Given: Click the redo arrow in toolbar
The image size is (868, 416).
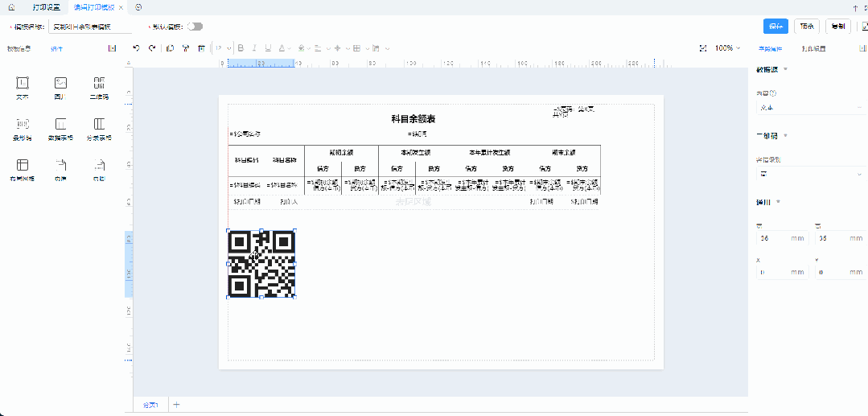Looking at the screenshot, I should 151,48.
